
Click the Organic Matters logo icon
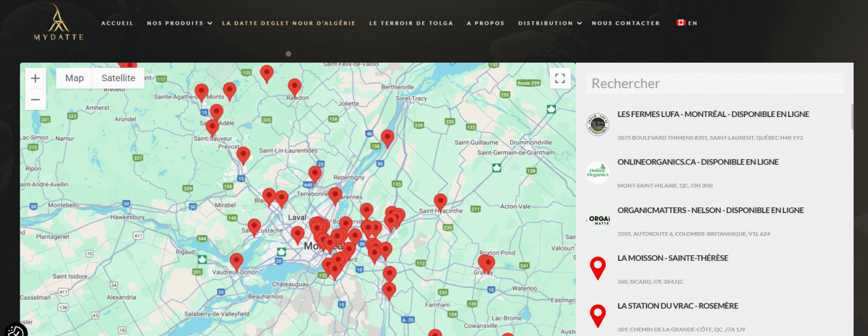point(598,221)
